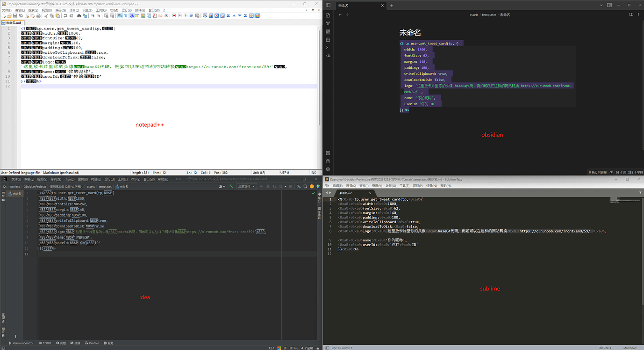Toggle word wrap button in Notepad++ toolbar

(120, 15)
